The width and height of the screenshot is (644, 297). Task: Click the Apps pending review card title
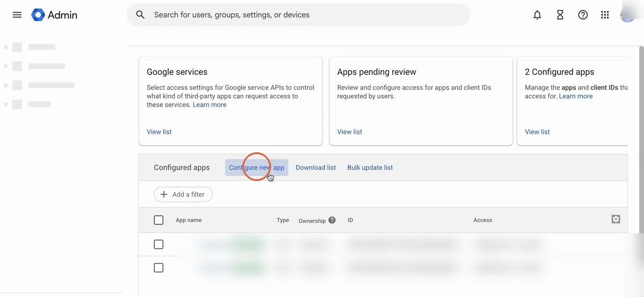(377, 72)
